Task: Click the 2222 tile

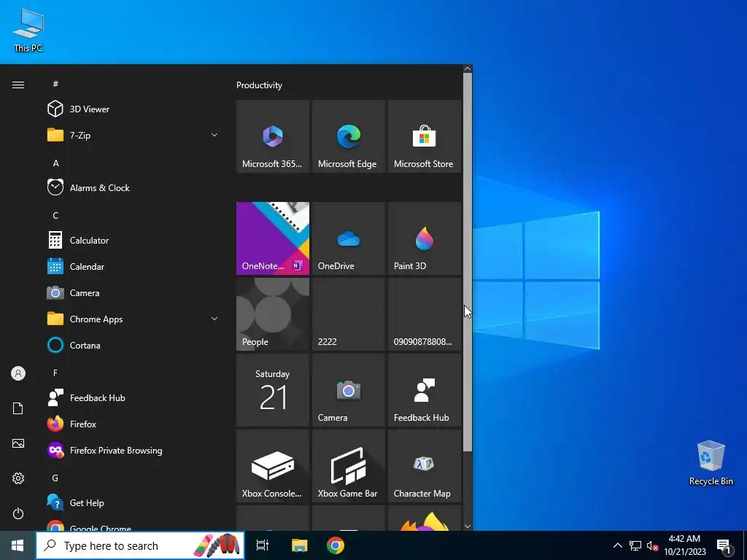Action: (348, 314)
